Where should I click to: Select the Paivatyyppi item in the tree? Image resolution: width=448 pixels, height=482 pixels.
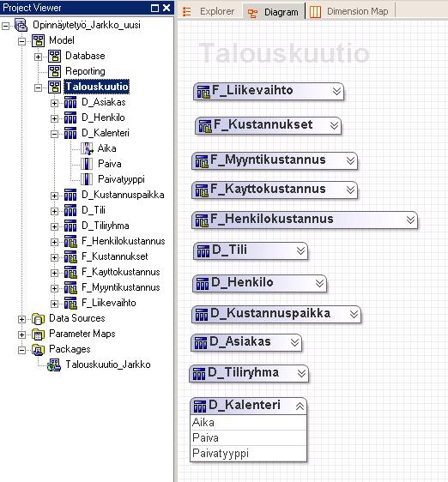coord(121,179)
